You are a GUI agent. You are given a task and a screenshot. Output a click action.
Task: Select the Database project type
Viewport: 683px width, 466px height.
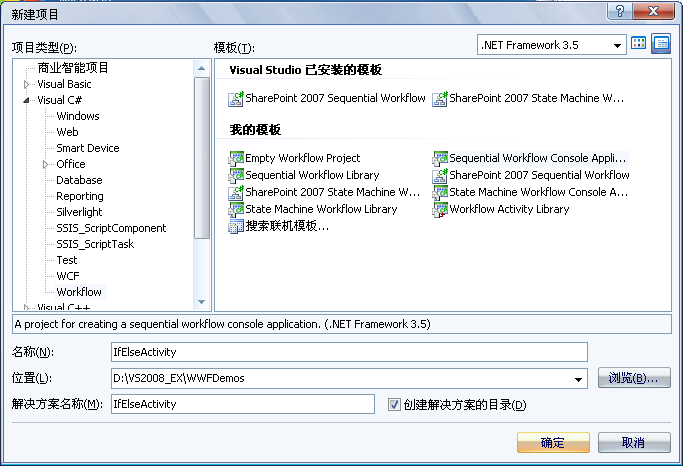tap(79, 180)
